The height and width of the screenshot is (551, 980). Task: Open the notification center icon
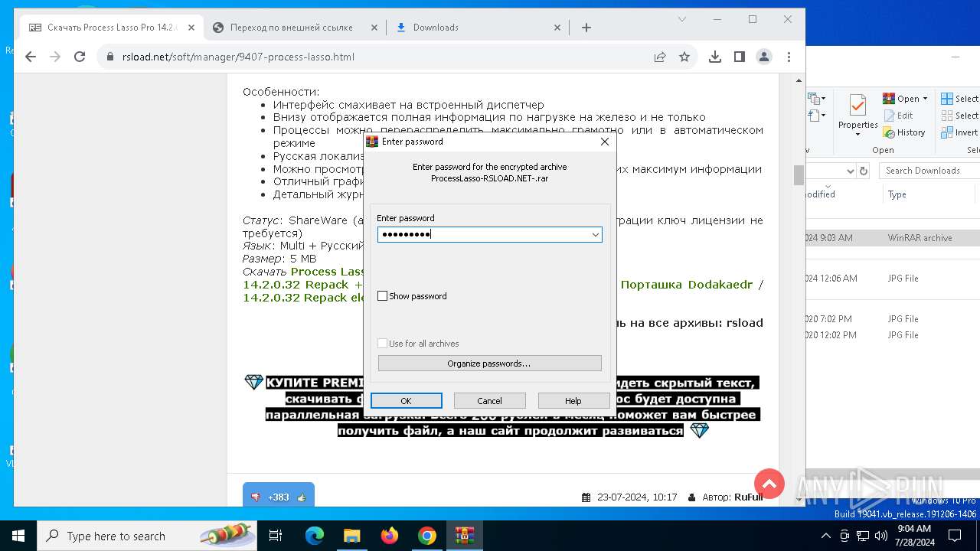955,536
